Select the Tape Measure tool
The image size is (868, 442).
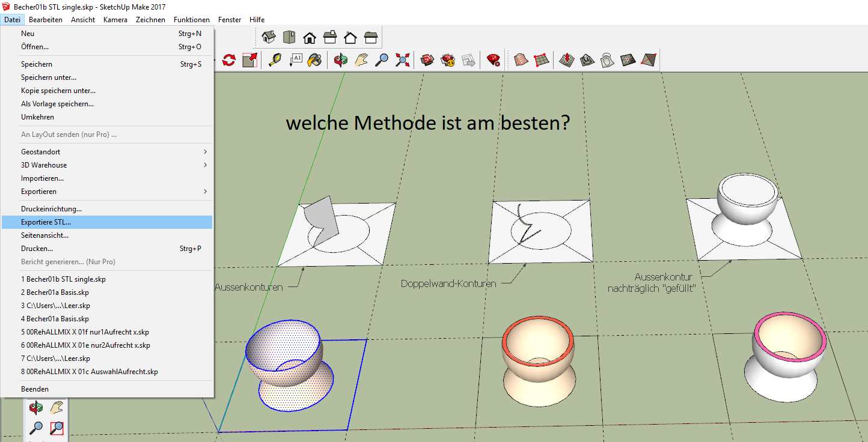pos(275,60)
